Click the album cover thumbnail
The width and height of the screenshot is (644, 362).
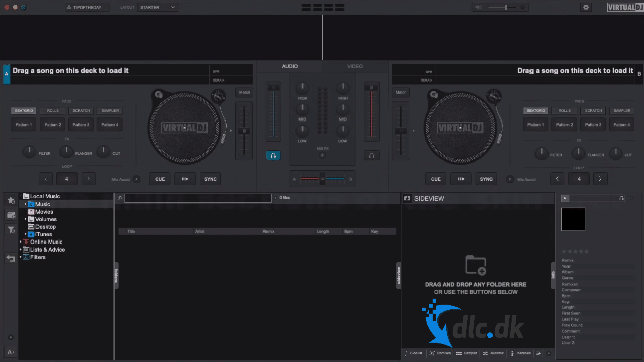(x=573, y=219)
